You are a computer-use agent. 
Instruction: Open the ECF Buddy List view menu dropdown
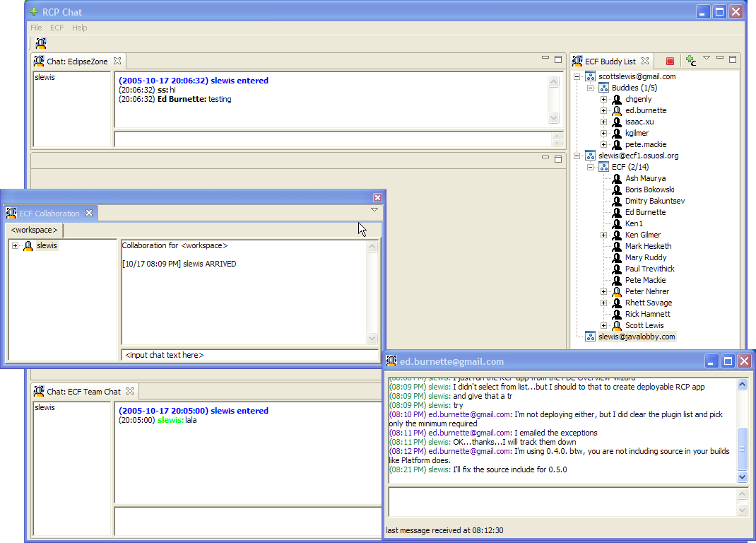click(x=706, y=59)
